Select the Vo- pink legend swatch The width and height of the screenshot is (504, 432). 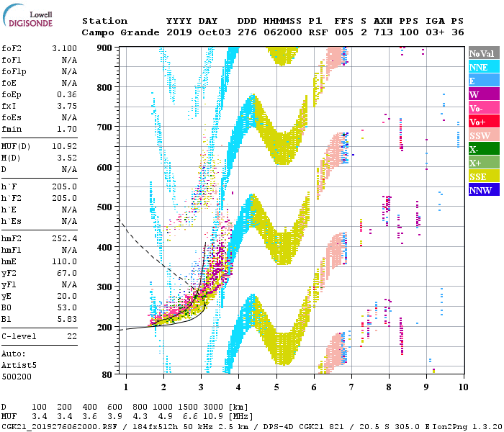tap(484, 108)
